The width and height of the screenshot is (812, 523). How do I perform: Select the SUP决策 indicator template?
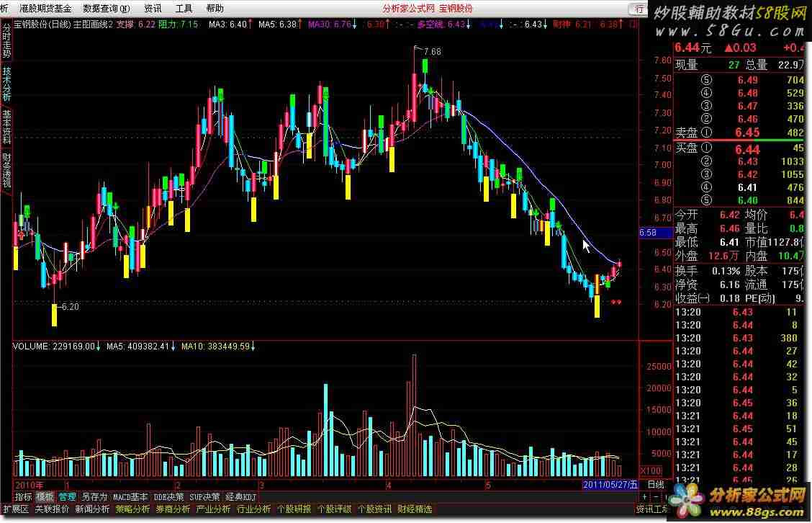pos(204,496)
